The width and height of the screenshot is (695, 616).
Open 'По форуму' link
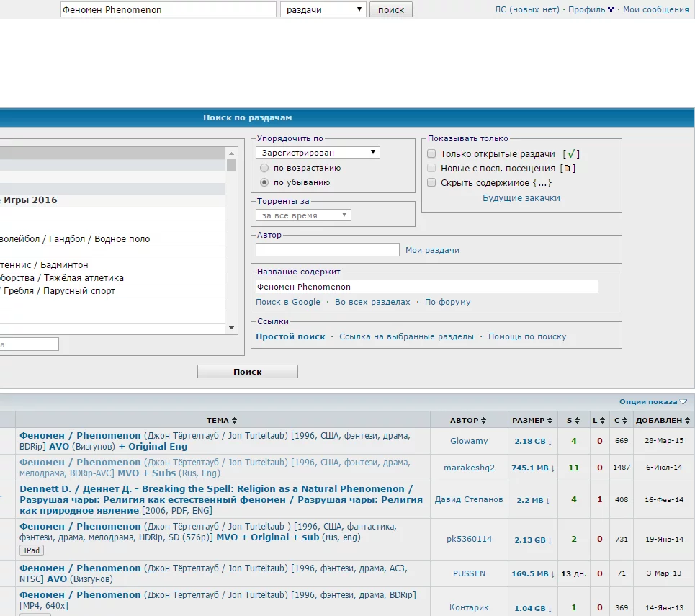pos(448,302)
